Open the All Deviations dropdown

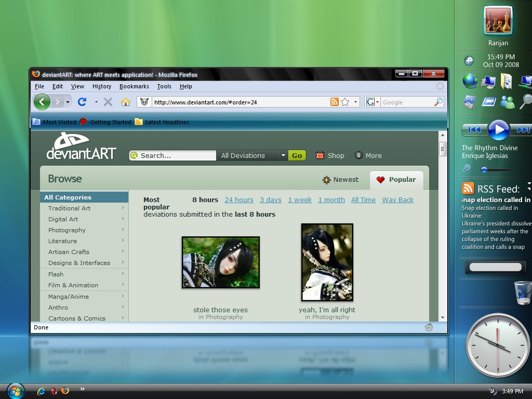(252, 155)
